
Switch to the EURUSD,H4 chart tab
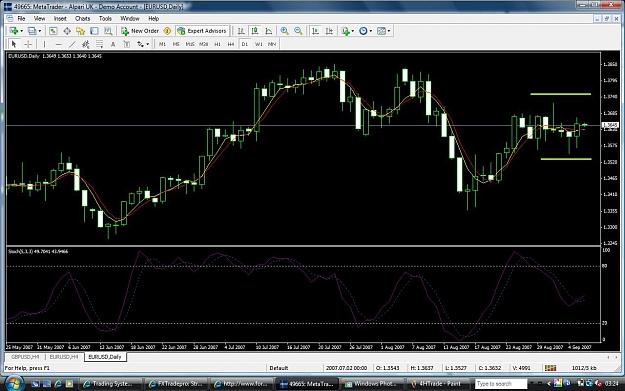(x=64, y=357)
